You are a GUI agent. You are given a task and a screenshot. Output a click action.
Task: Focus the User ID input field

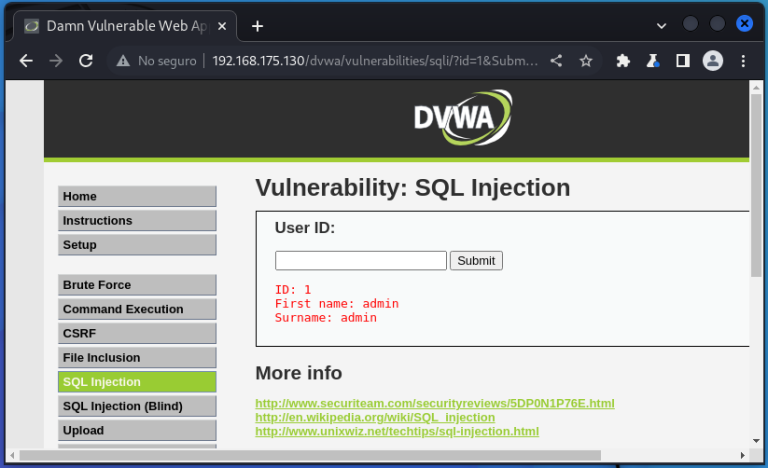point(361,261)
